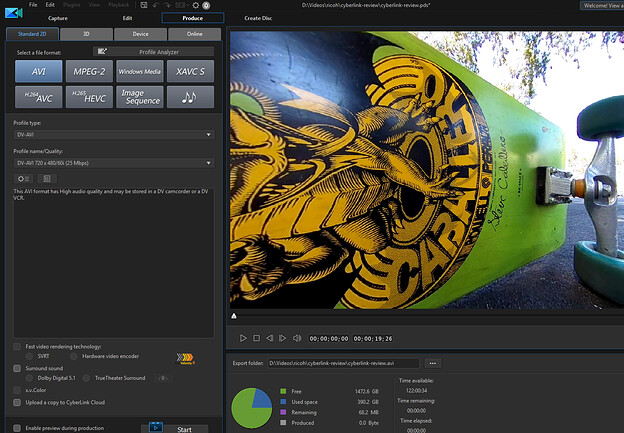Click the Start production button
This screenshot has height=433, width=624.
pos(175,428)
